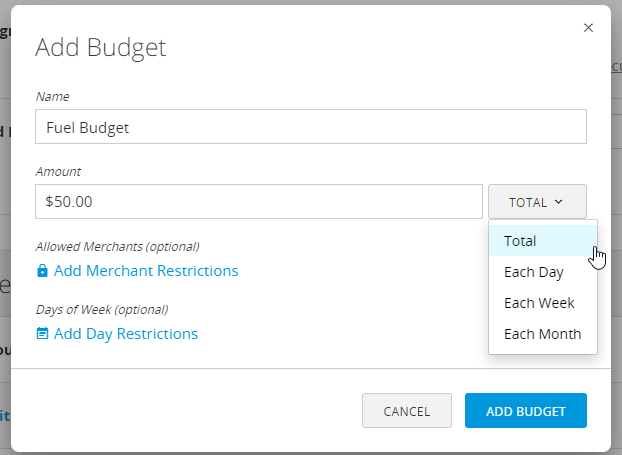Click the calendar icon for day restrictions
The height and width of the screenshot is (455, 622).
42,334
